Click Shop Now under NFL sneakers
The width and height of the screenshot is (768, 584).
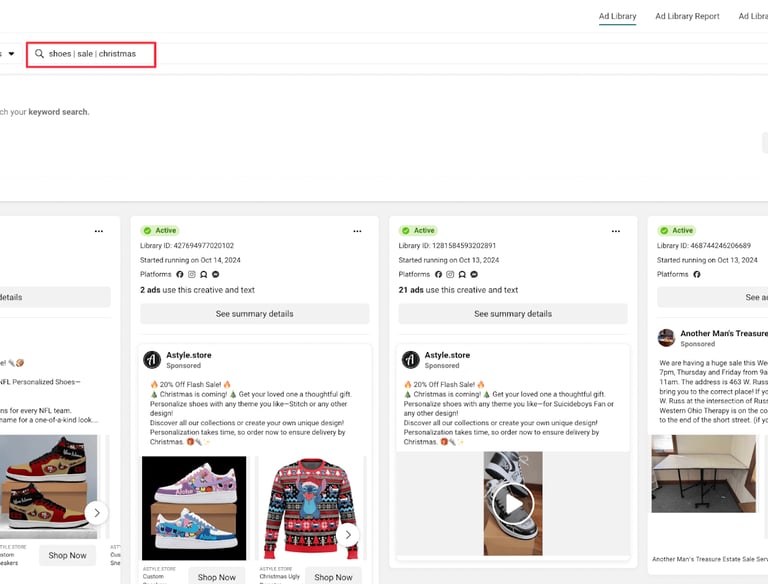pos(68,556)
